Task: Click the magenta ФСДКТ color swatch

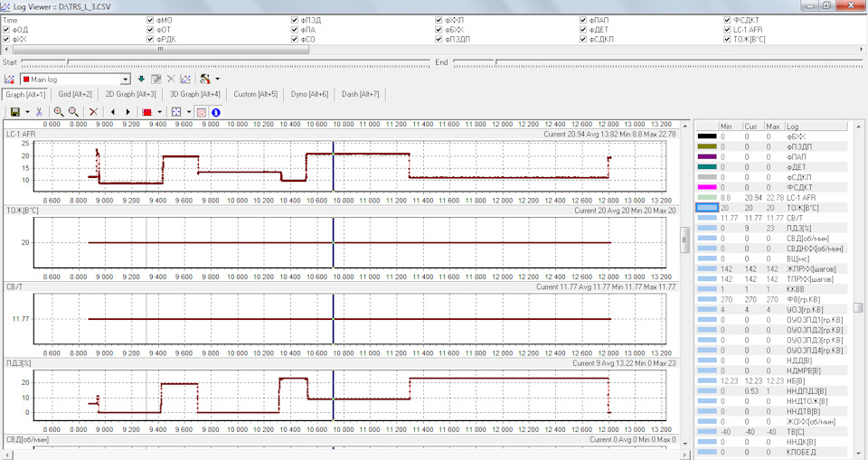Action: [707, 187]
